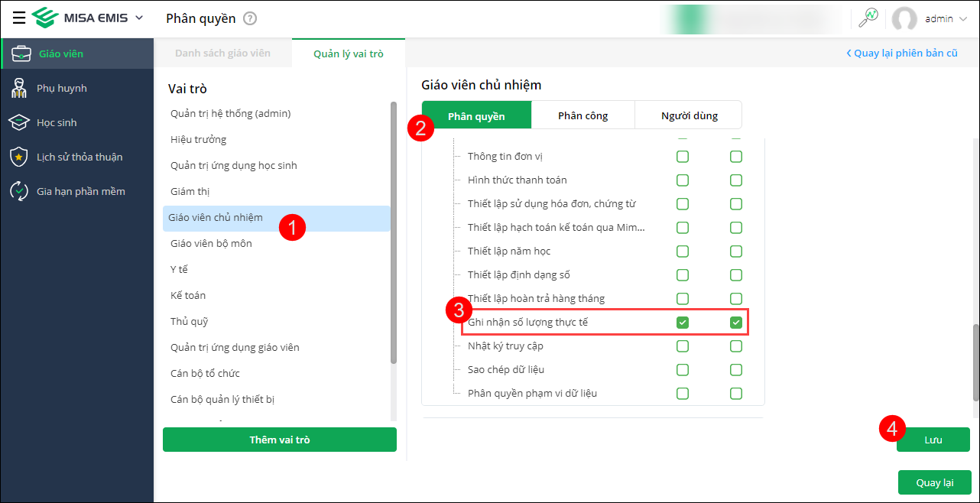Click Gia hạn phần mềm renewal icon
This screenshot has height=503, width=980.
pos(19,191)
